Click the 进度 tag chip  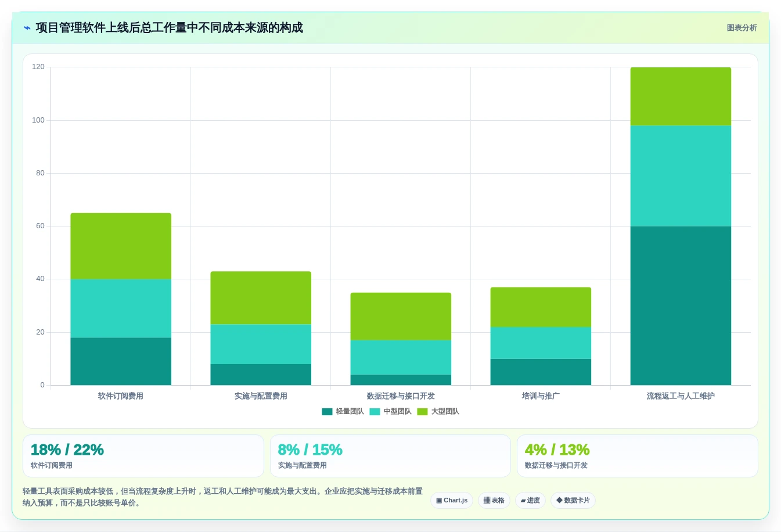pos(530,500)
